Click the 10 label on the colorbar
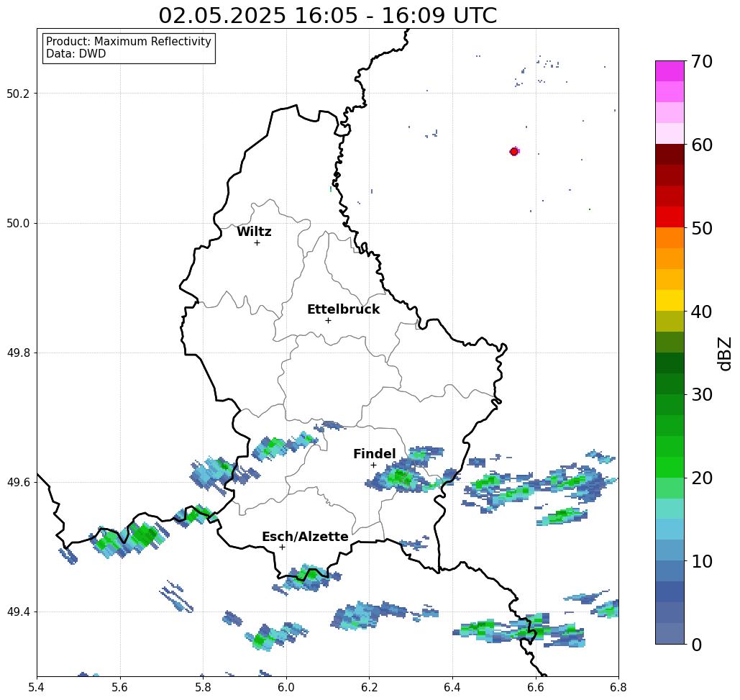Image resolution: width=740 pixels, height=700 pixels. coord(702,561)
